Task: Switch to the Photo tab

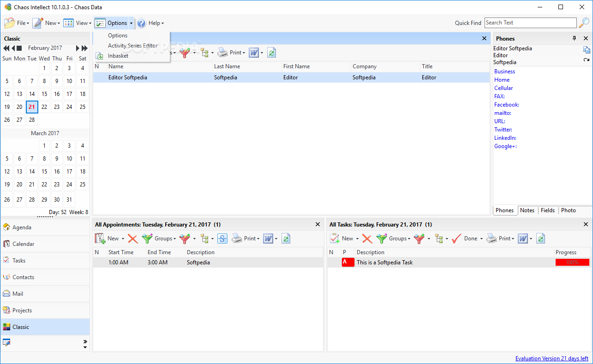Action: click(x=569, y=210)
